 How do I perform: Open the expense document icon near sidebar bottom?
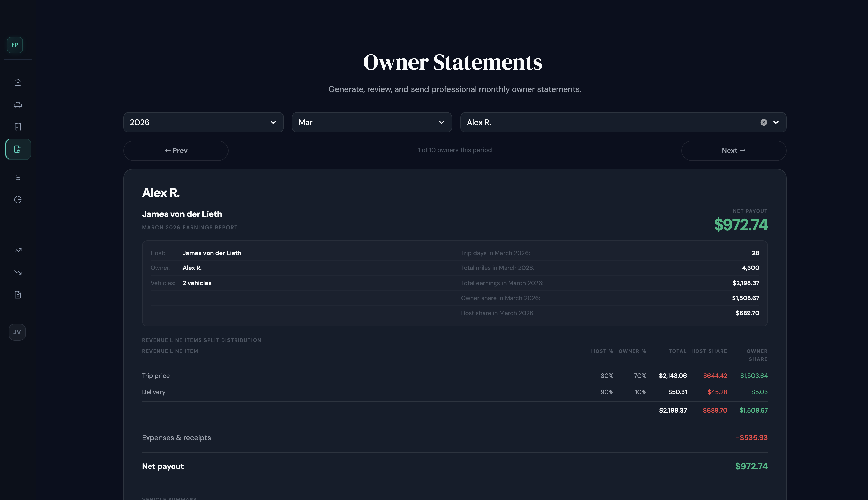tap(17, 294)
